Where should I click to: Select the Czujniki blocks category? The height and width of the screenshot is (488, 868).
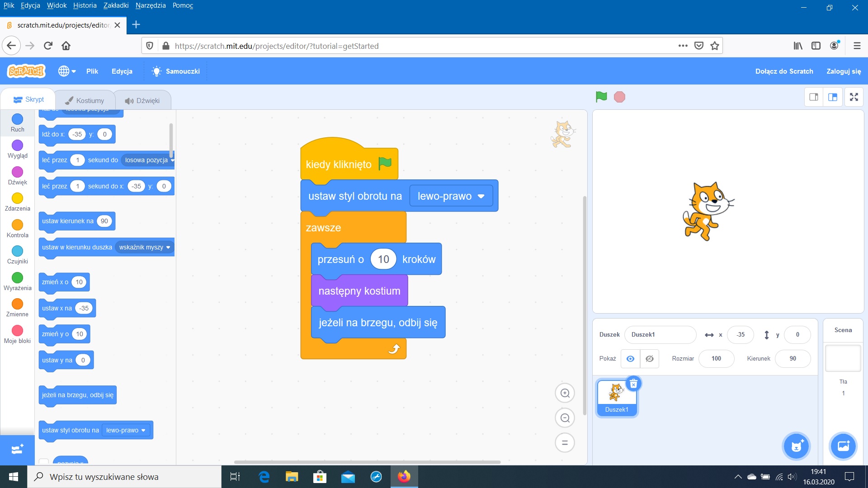(17, 255)
